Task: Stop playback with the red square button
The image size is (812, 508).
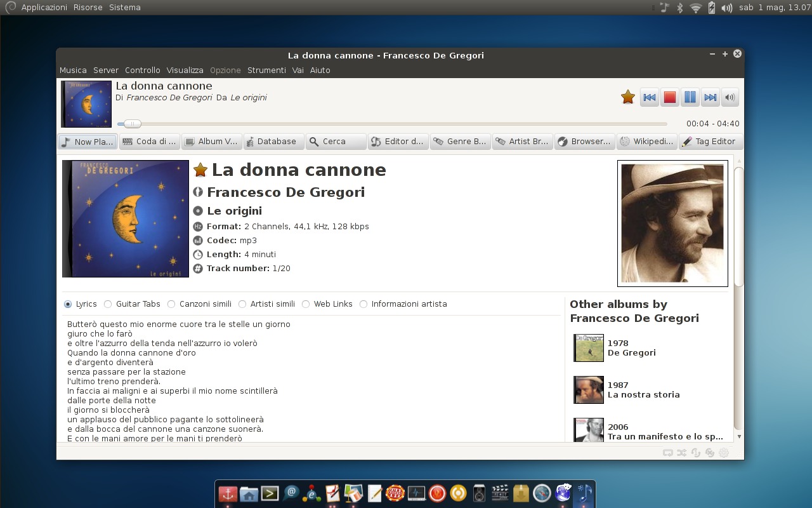Action: [x=669, y=97]
